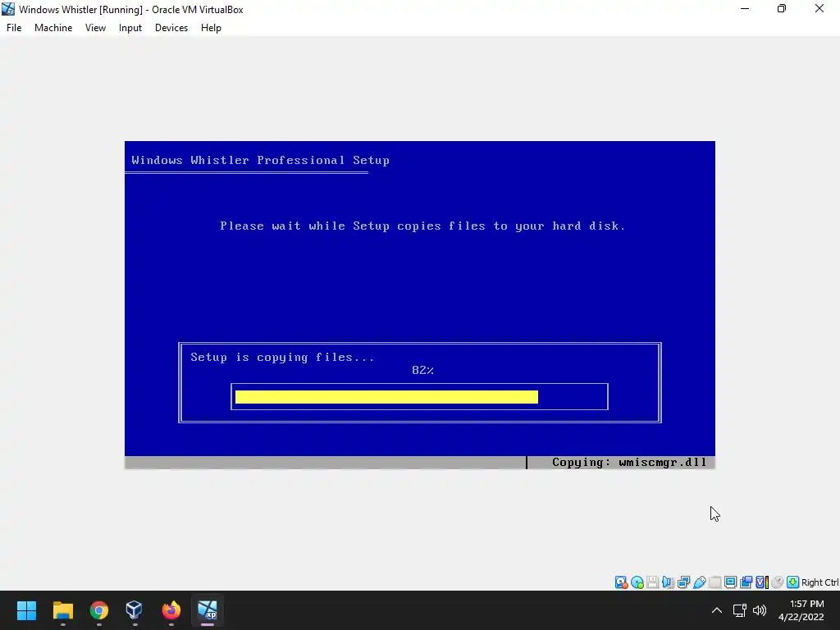Click the VirtualBox window title icon

tap(8, 9)
